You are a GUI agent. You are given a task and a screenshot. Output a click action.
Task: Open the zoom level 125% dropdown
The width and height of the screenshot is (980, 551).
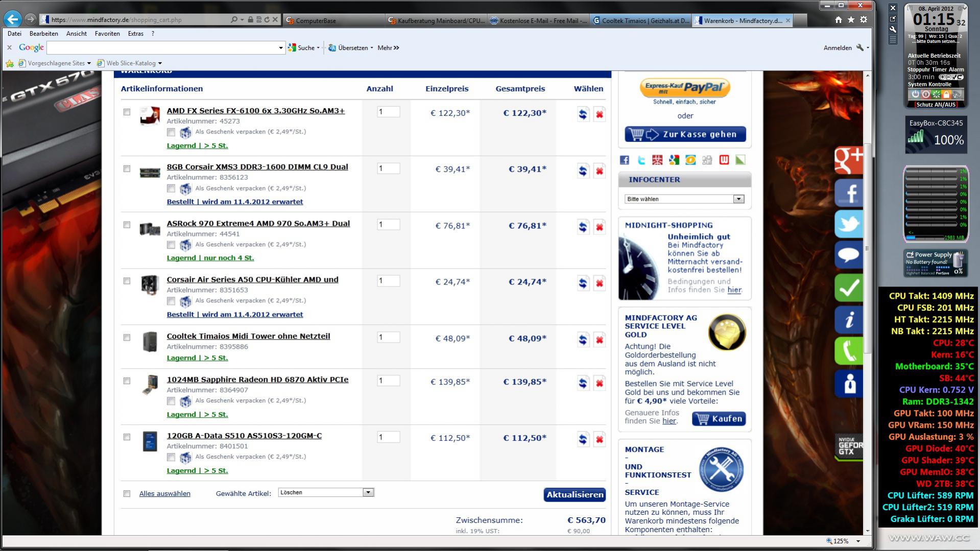tap(858, 541)
